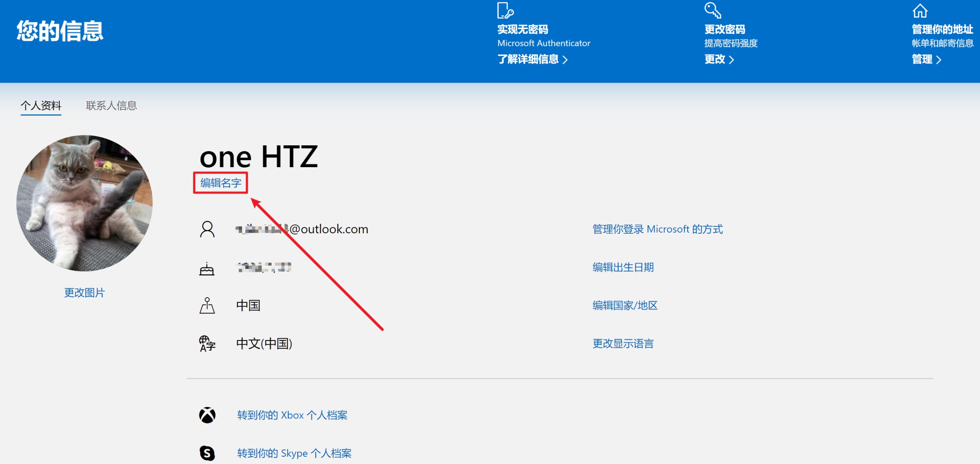Click 更改图片 under the avatar
This screenshot has width=980, height=464.
(x=85, y=293)
